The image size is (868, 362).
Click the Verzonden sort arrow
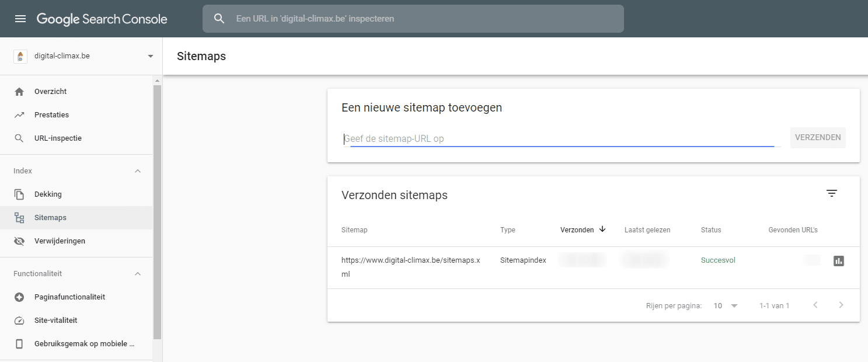(602, 229)
